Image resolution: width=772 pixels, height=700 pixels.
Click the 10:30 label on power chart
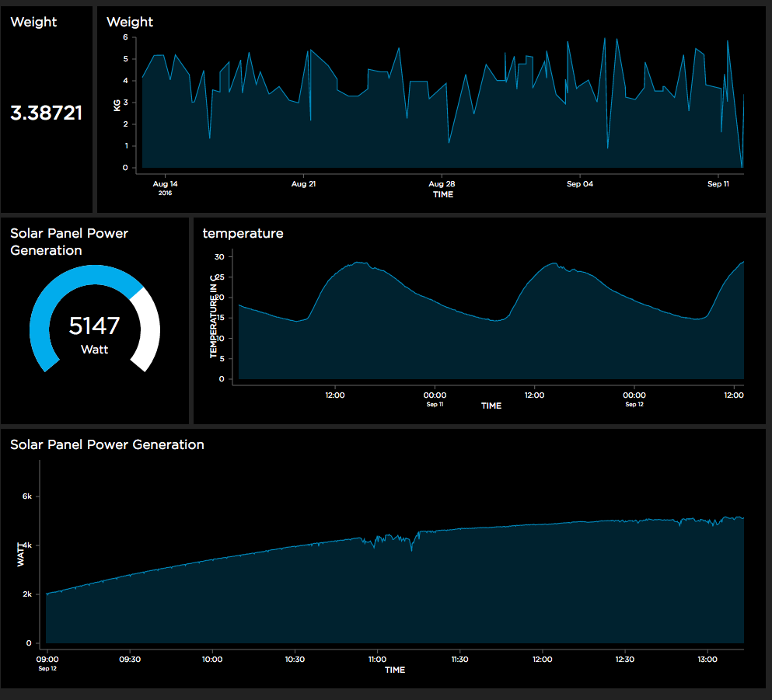[x=295, y=659]
